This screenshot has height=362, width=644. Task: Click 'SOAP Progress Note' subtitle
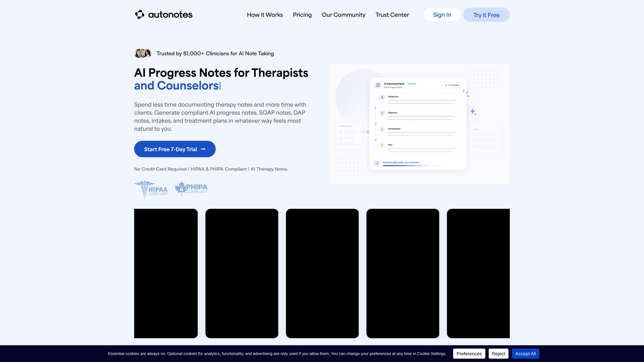coord(393,87)
